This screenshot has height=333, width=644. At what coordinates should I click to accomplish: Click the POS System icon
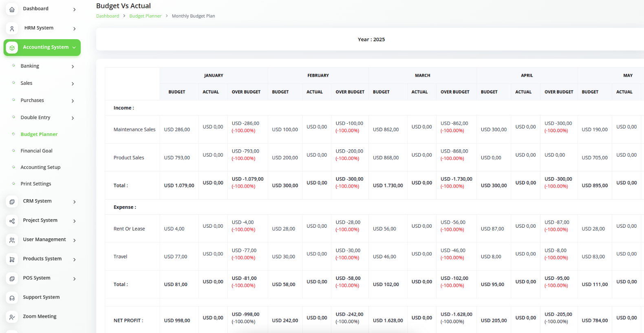point(12,278)
